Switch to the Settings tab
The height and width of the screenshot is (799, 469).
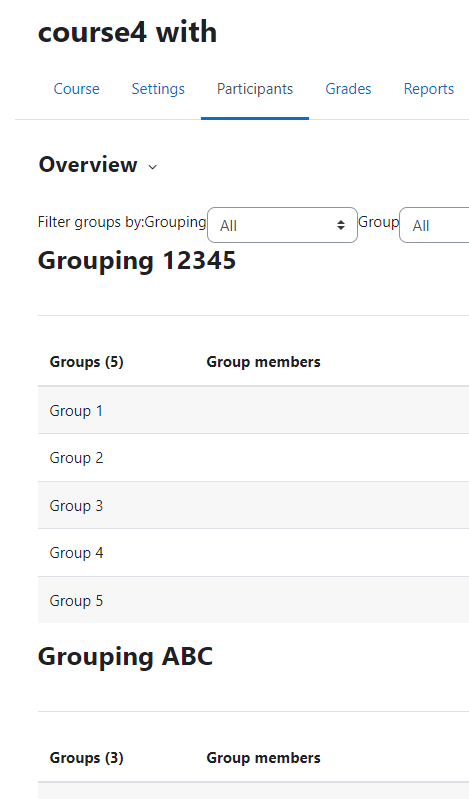tap(158, 89)
